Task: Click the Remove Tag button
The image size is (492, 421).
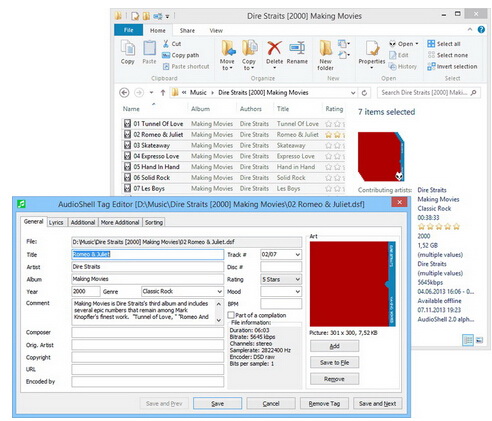Action: [324, 403]
